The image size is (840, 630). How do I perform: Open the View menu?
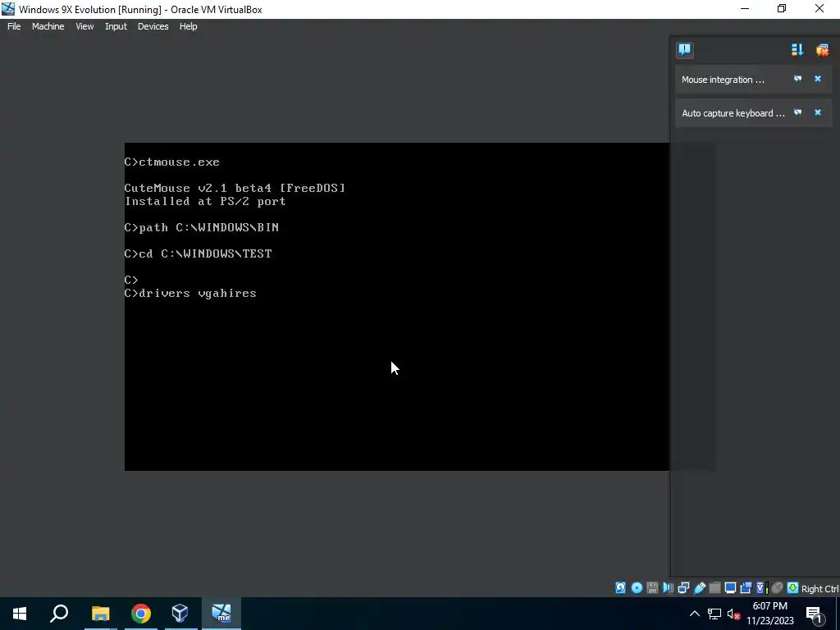pos(84,26)
